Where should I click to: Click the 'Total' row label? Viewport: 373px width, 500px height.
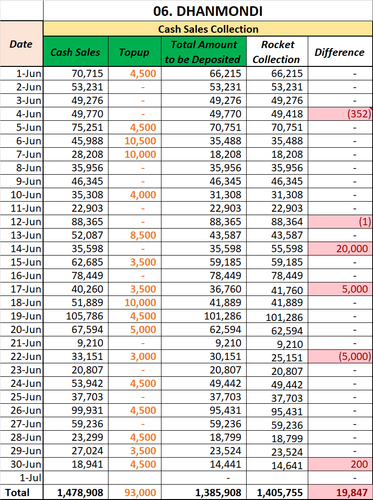(21, 492)
